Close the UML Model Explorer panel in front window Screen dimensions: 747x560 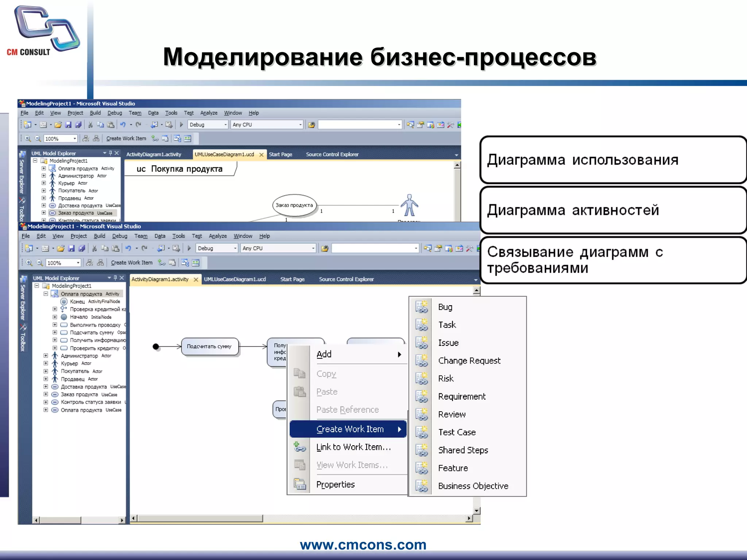tap(122, 278)
